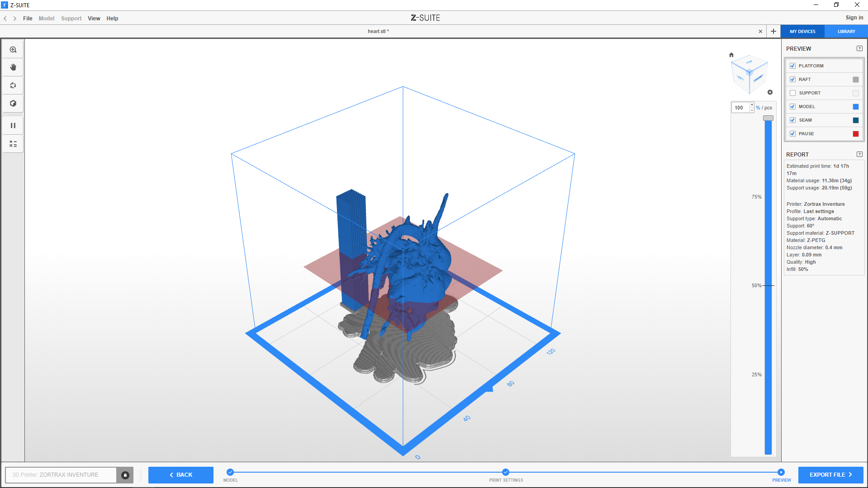Enable the SUPPORT preview checkbox

tap(792, 93)
